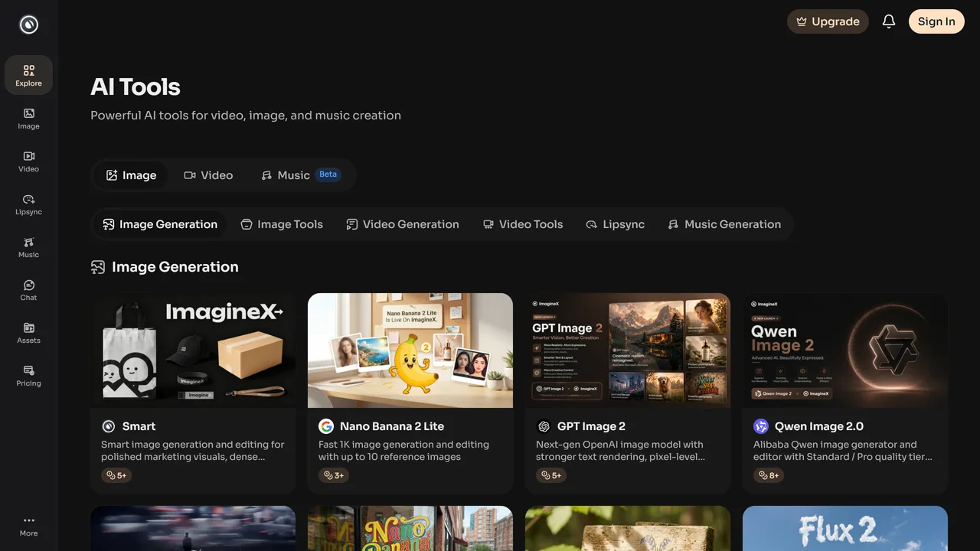Select the Music Generation filter
The image size is (980, 551).
click(x=724, y=224)
